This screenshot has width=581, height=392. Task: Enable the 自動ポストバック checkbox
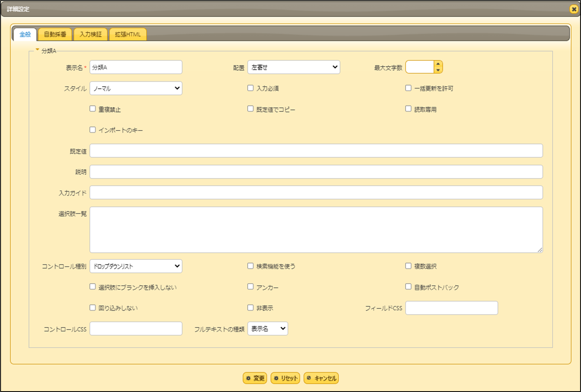pyautogui.click(x=408, y=287)
